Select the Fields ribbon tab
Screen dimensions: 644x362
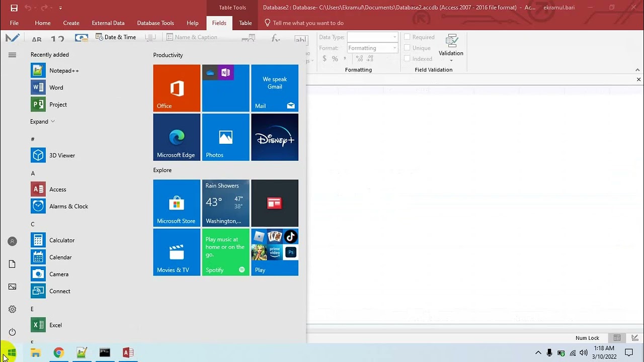point(219,23)
